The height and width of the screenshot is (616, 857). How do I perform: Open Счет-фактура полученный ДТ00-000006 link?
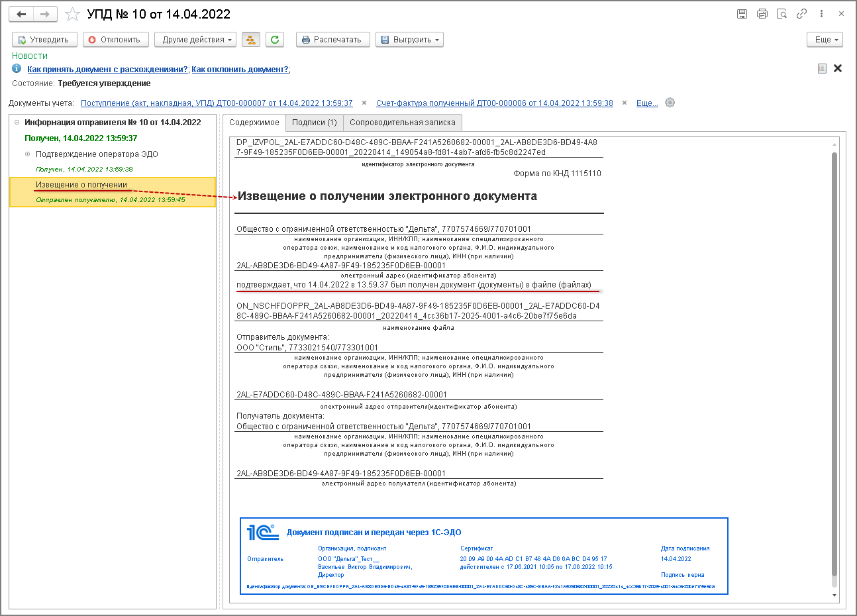click(x=495, y=103)
